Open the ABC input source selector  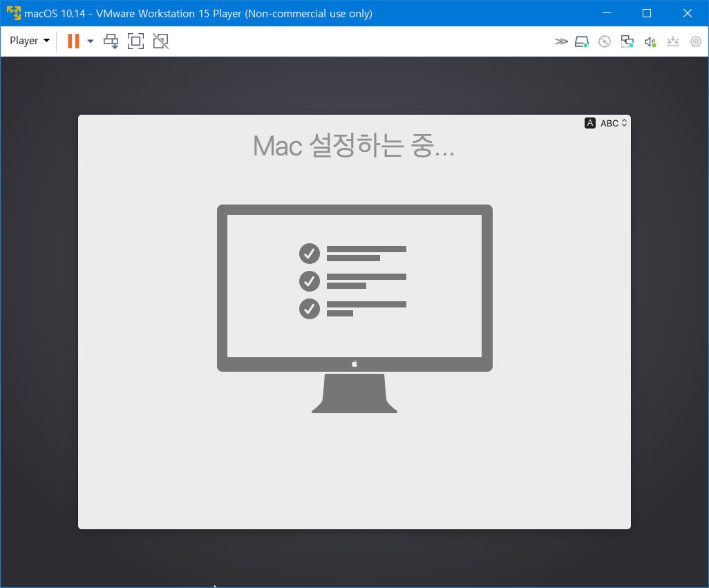(613, 123)
